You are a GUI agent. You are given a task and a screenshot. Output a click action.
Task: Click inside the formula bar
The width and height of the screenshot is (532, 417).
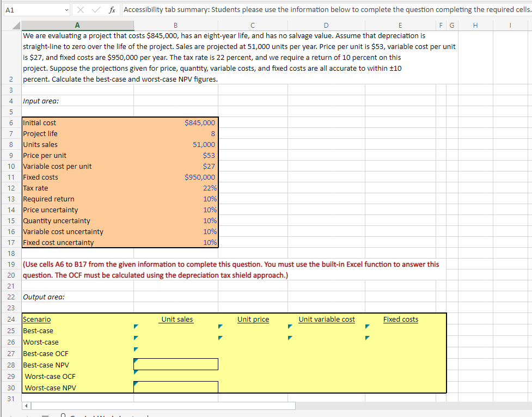point(272,9)
